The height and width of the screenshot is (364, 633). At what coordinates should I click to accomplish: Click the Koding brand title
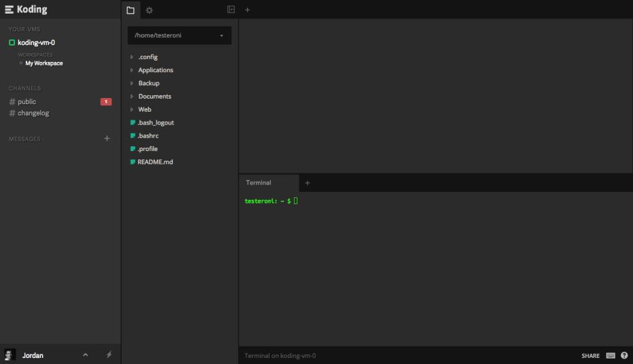click(x=32, y=10)
